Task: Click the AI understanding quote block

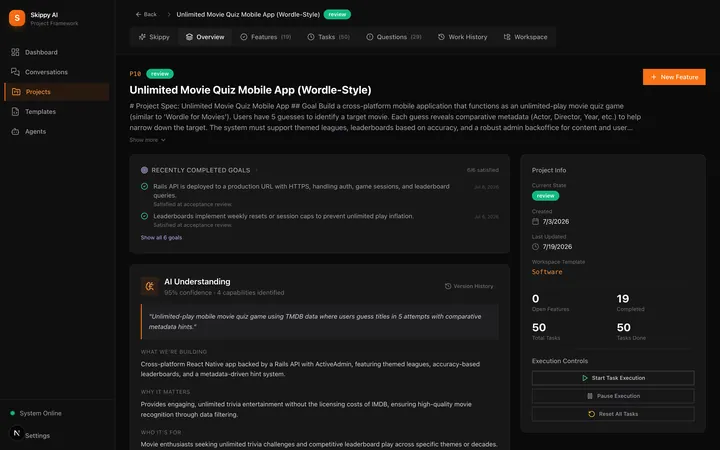Action: 320,321
